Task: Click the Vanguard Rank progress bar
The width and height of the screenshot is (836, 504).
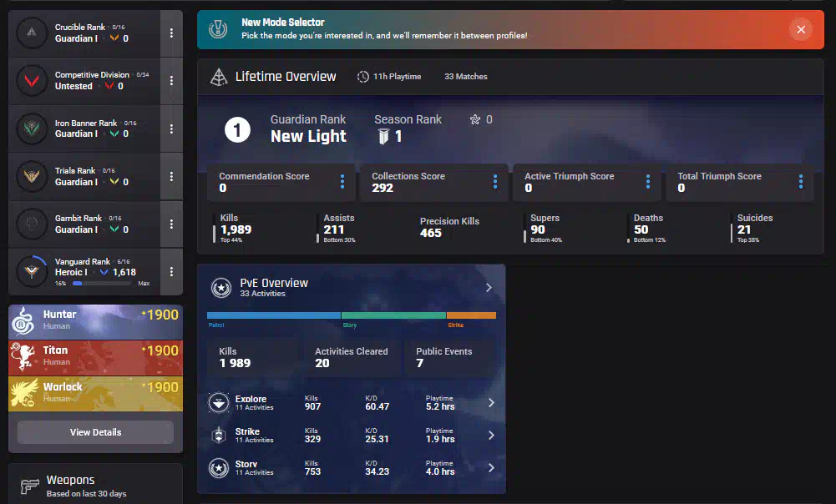Action: [x=101, y=284]
